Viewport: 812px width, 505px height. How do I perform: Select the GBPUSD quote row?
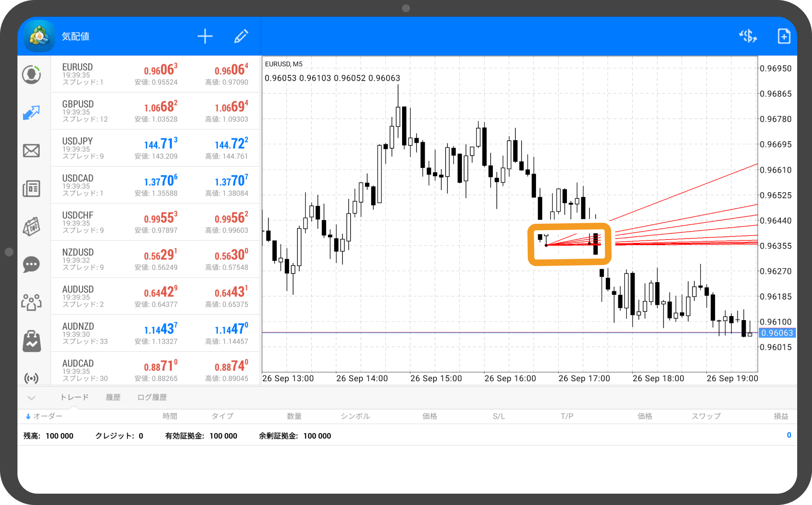[x=155, y=111]
